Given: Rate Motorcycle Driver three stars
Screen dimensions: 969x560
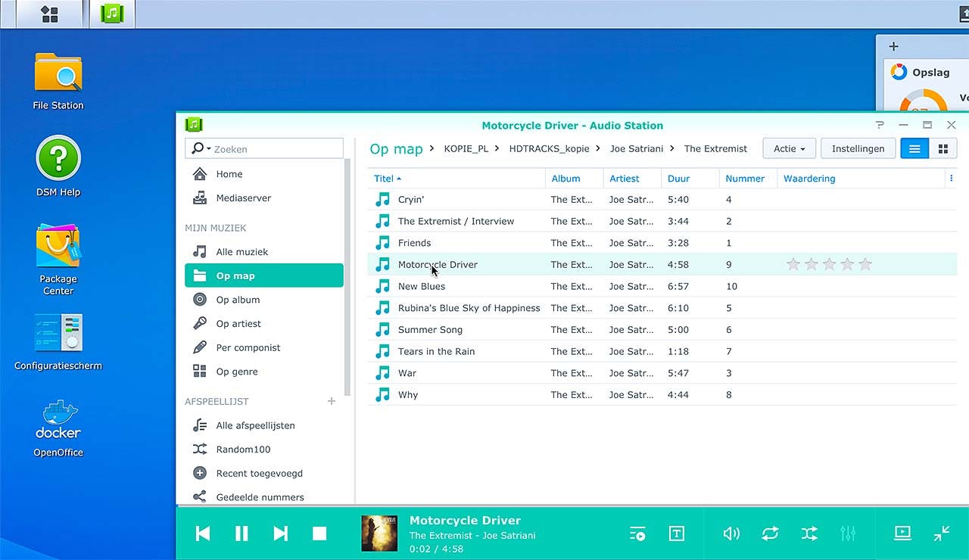Looking at the screenshot, I should click(830, 264).
